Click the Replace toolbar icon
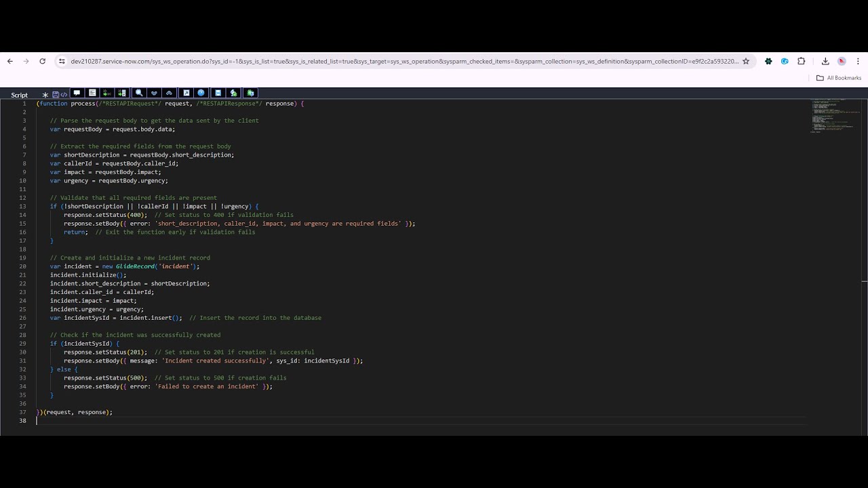Screen dimensions: 868x488 [x=106, y=93]
